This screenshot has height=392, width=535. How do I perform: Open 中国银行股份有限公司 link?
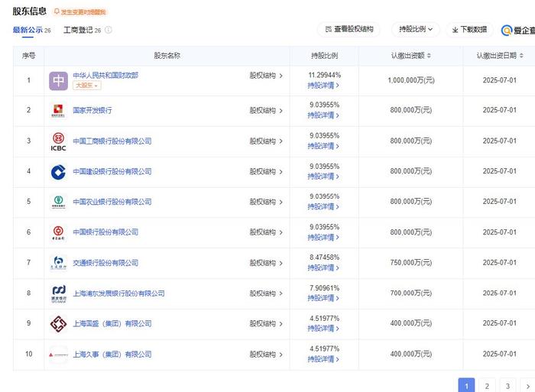105,232
